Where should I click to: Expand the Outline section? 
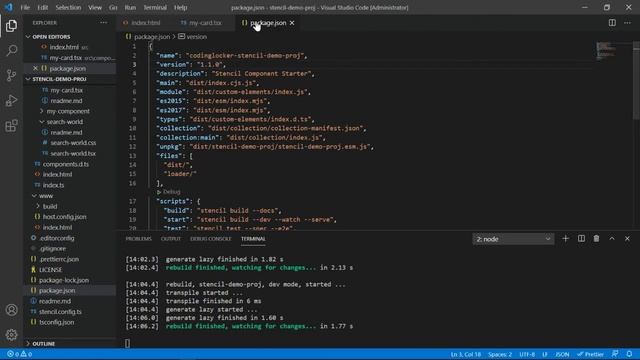click(69, 344)
